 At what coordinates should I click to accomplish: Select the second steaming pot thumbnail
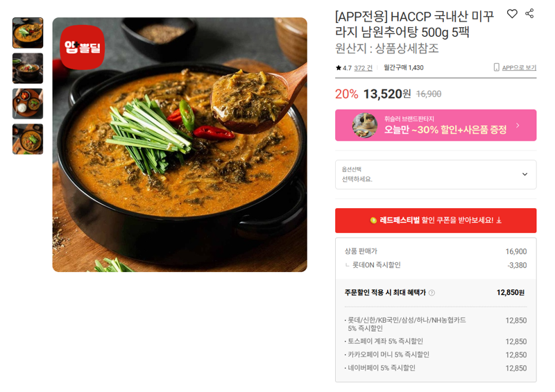pos(28,69)
